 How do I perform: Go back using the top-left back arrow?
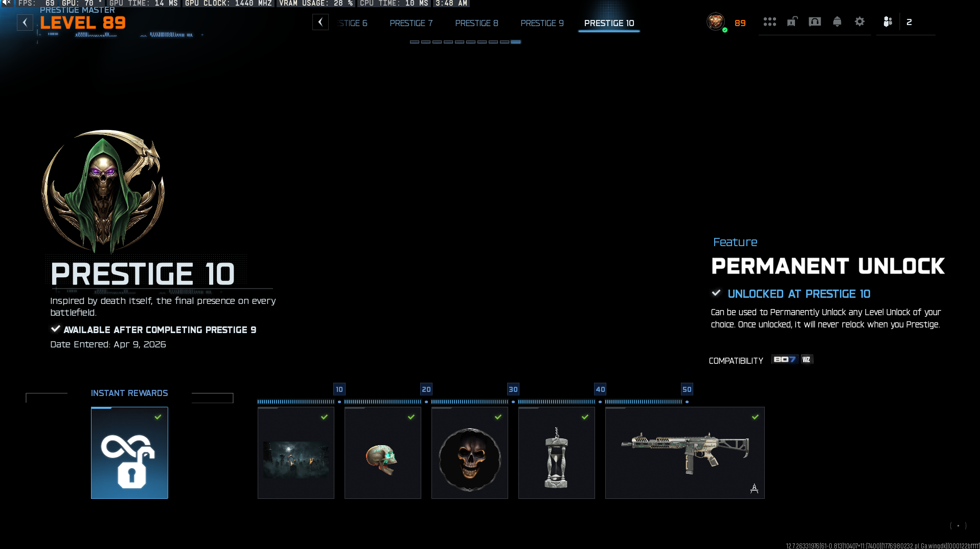click(x=25, y=23)
